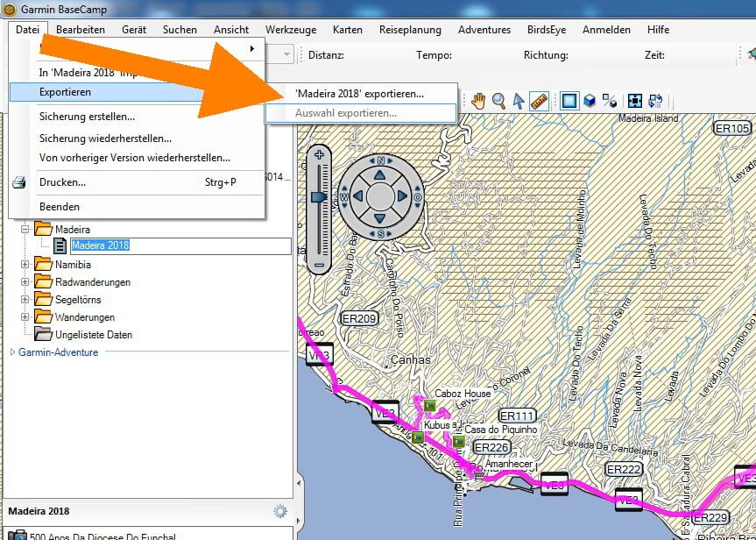
Task: Select the Pan hand tool
Action: [478, 101]
